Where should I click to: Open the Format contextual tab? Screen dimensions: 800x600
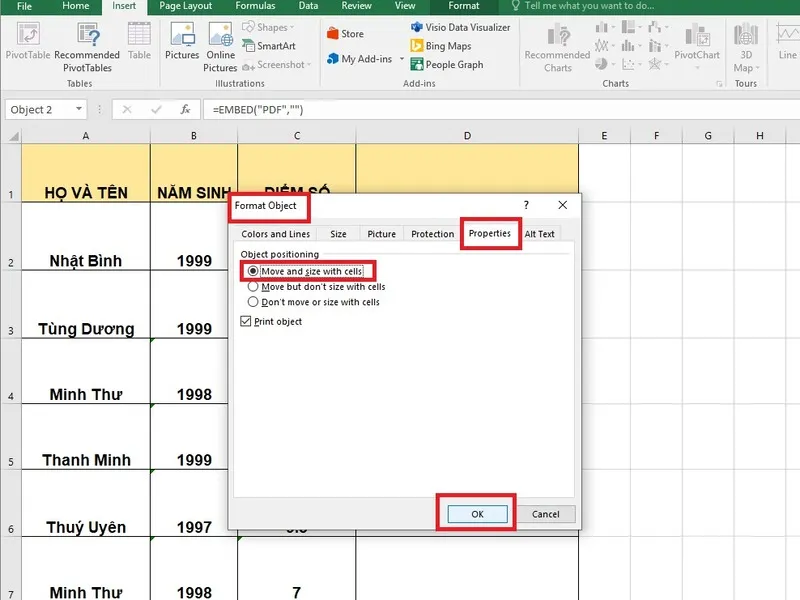pos(463,6)
